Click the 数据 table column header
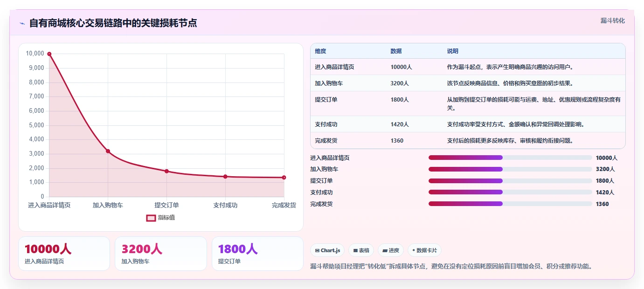Image resolution: width=644 pixels, height=289 pixels. pyautogui.click(x=396, y=51)
